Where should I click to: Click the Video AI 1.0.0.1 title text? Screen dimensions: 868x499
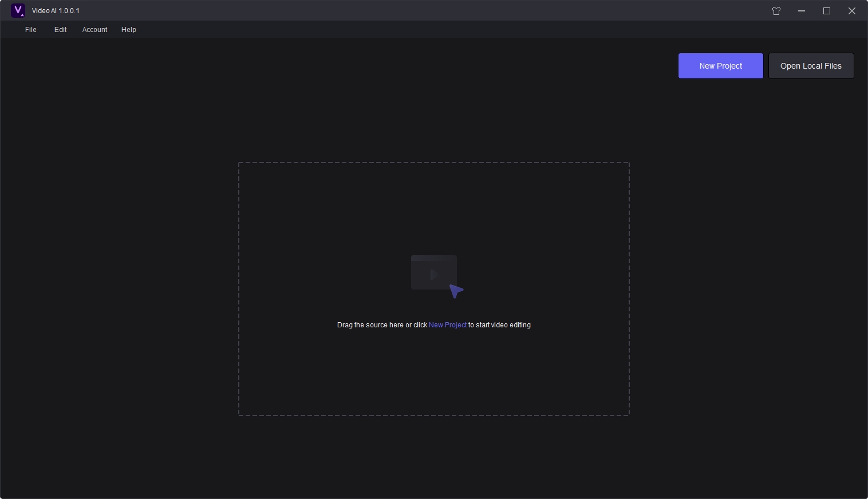(56, 10)
